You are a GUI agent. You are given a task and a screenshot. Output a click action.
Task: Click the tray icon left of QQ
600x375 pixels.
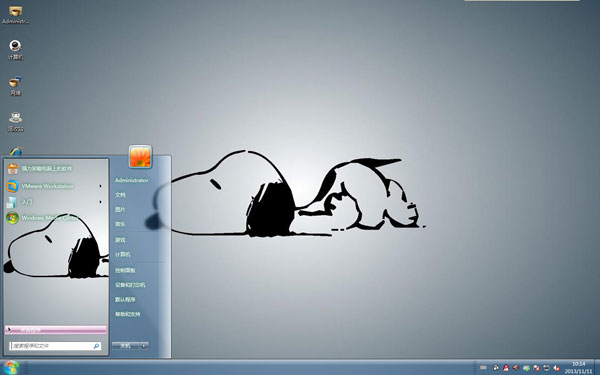point(496,368)
